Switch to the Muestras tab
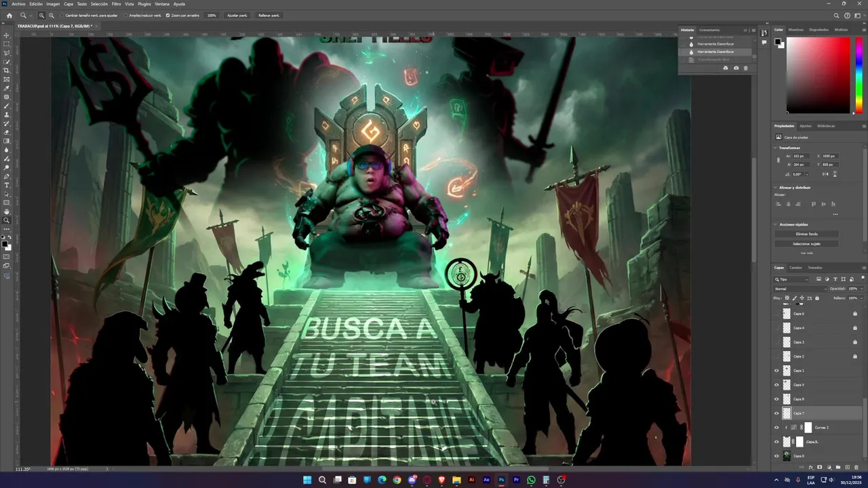 pos(796,30)
